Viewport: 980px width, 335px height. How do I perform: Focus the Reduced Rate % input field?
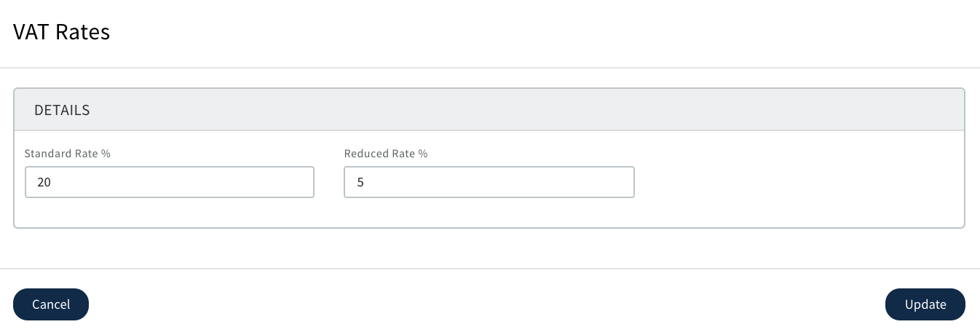tap(489, 182)
